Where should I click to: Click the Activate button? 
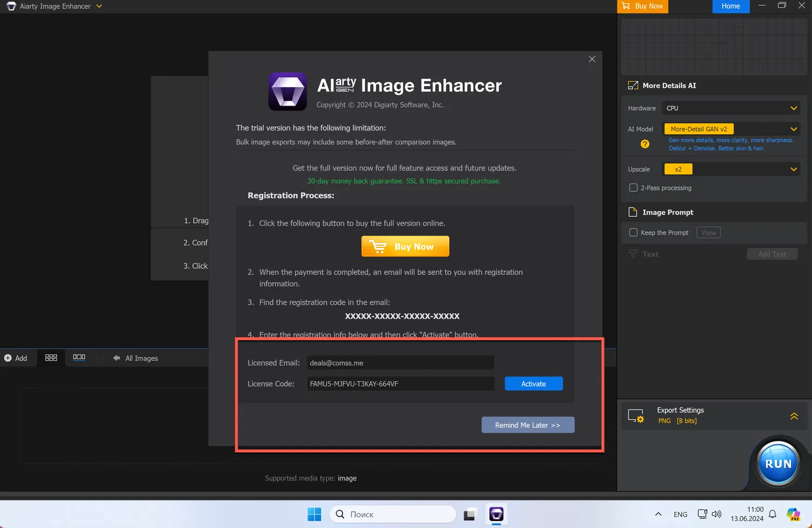point(533,383)
